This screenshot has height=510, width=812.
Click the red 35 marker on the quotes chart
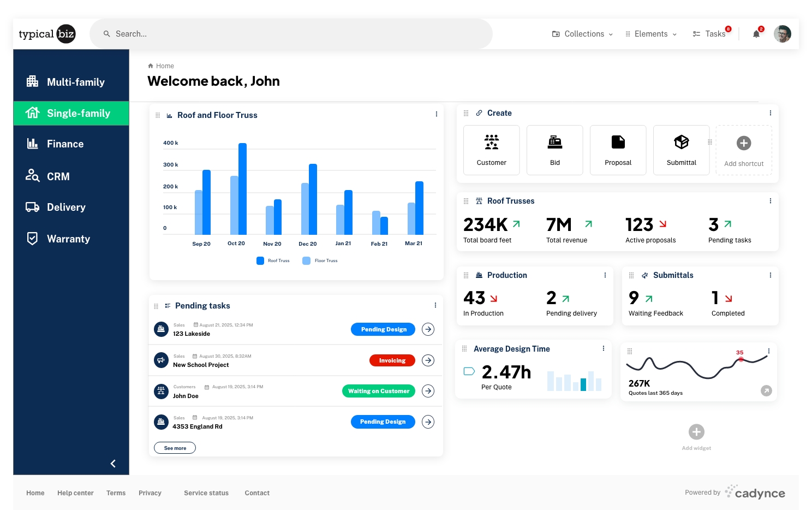741,359
